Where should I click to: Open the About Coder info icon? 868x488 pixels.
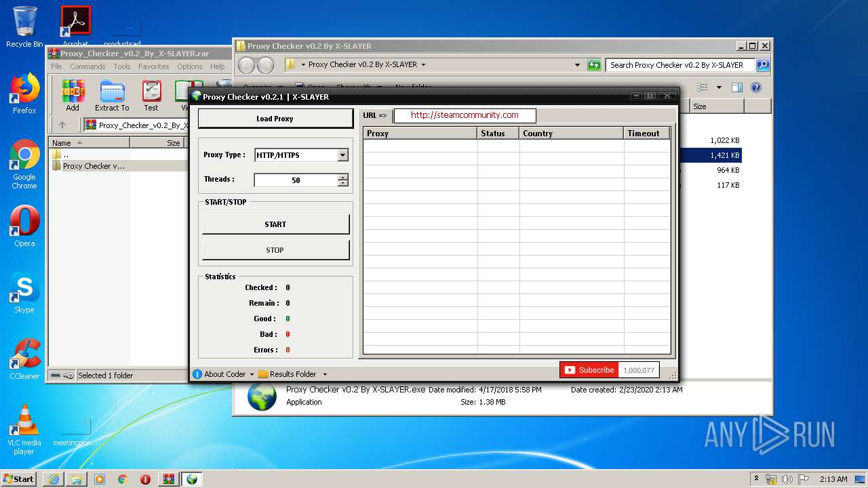197,374
